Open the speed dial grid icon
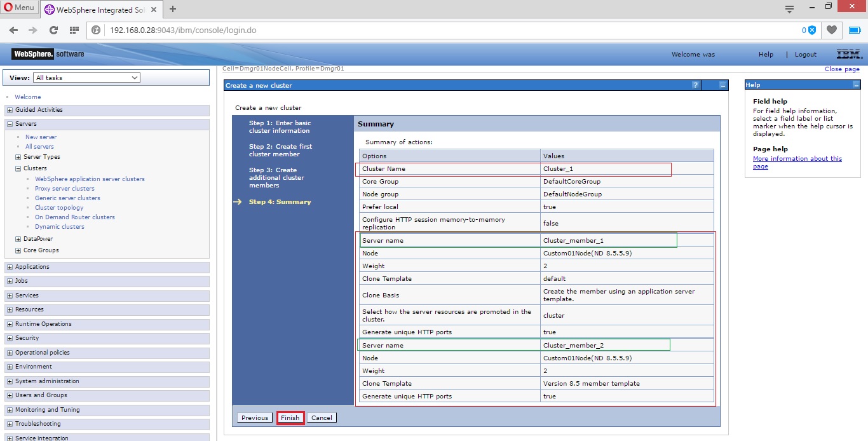Screen dimensions: 868x441 pyautogui.click(x=74, y=29)
